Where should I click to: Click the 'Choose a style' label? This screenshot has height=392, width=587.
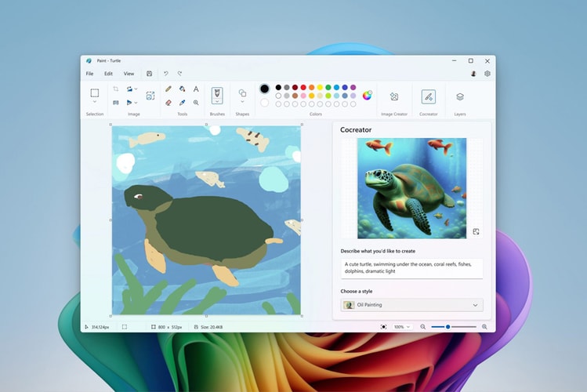(x=357, y=291)
